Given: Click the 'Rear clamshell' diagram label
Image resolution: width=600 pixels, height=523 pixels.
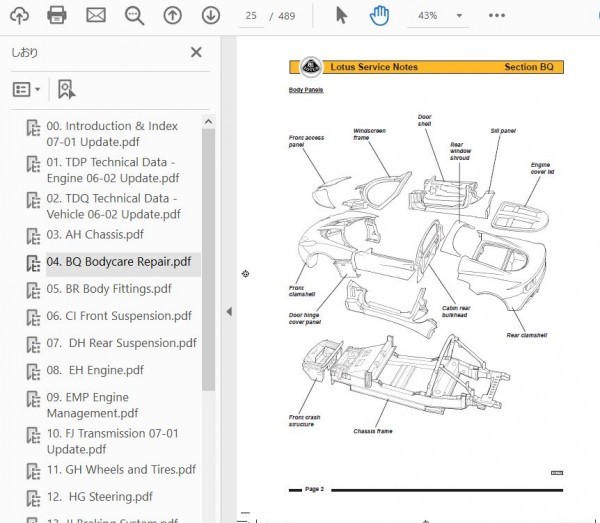Looking at the screenshot, I should click(x=527, y=335).
